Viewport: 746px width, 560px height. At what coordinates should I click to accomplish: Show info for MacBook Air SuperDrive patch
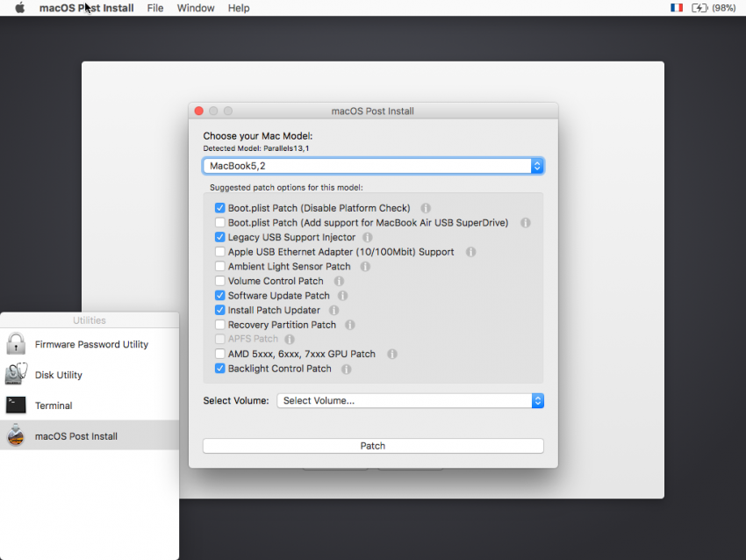(x=525, y=223)
